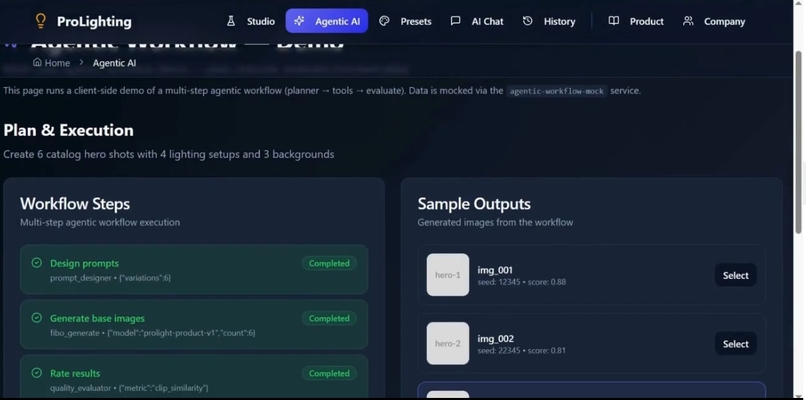This screenshot has width=806, height=400.
Task: Click the Rate results check circle icon
Action: tap(36, 373)
